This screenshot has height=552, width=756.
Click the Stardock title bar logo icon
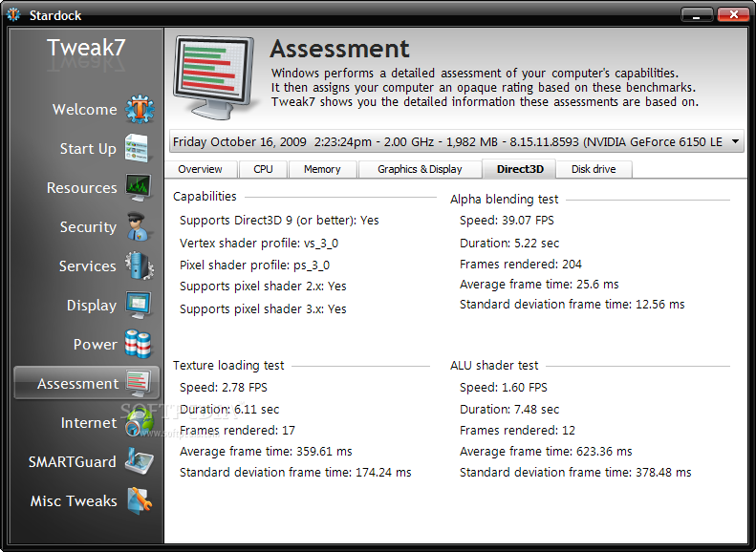coord(13,15)
